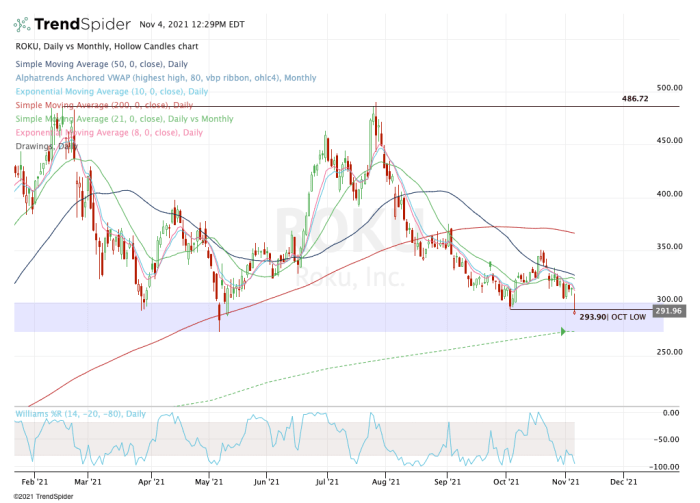Click the Jul '21 date axis label
Image resolution: width=700 pixels, height=503 pixels.
click(327, 482)
